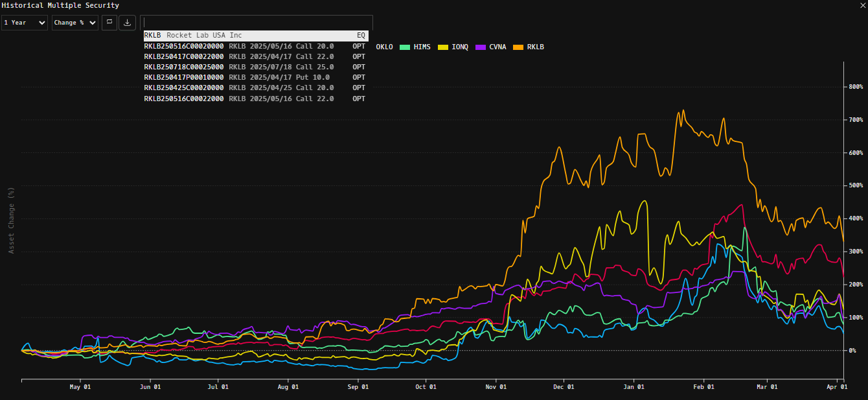Click the Jan 01 x-axis label
Screen dimensions: 868x400
click(x=633, y=387)
